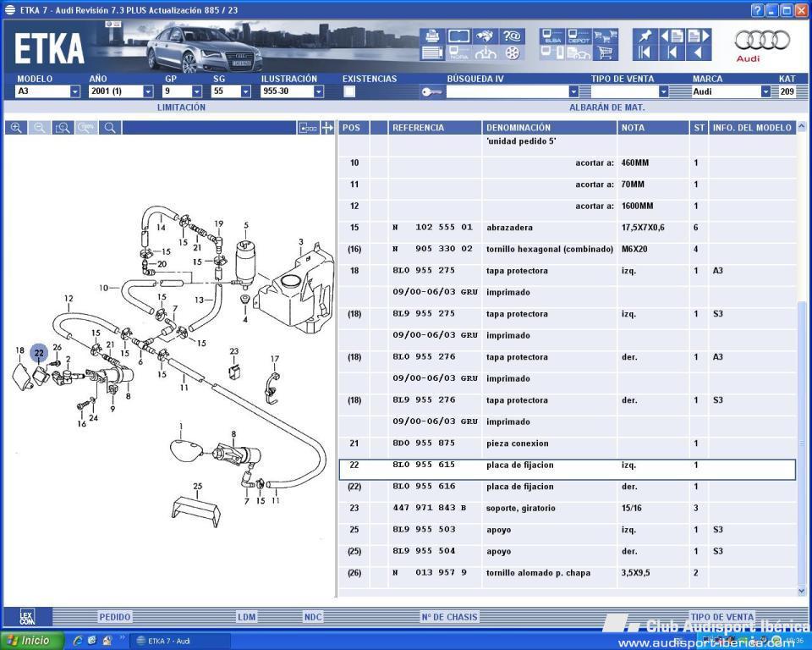Expand the Búsqueda IV dropdown arrow
Viewport: 812px width, 650px height.
(573, 91)
